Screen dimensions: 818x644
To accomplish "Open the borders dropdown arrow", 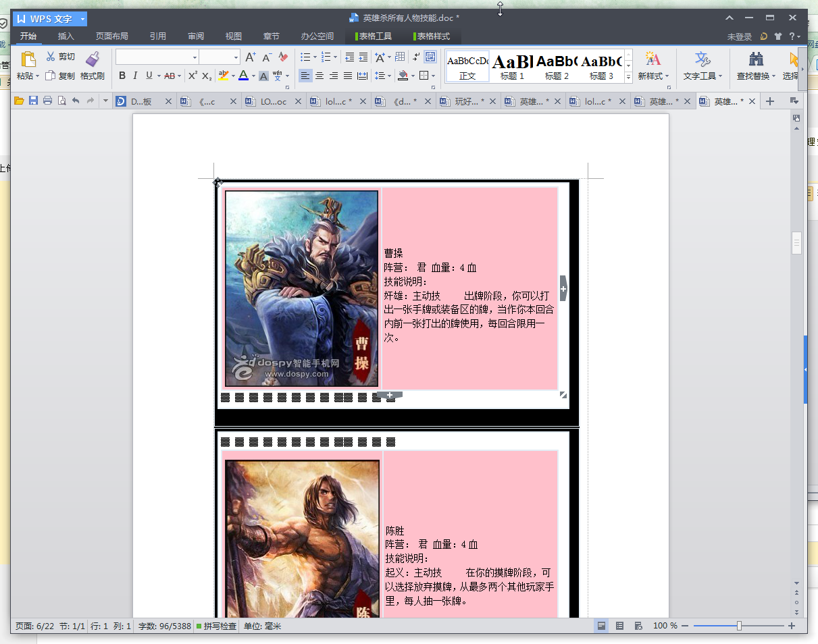I will click(433, 76).
